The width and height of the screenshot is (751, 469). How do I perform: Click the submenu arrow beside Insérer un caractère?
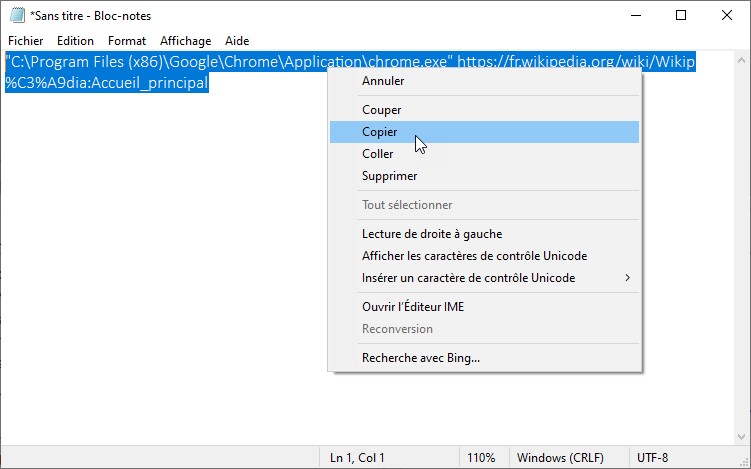pyautogui.click(x=628, y=278)
